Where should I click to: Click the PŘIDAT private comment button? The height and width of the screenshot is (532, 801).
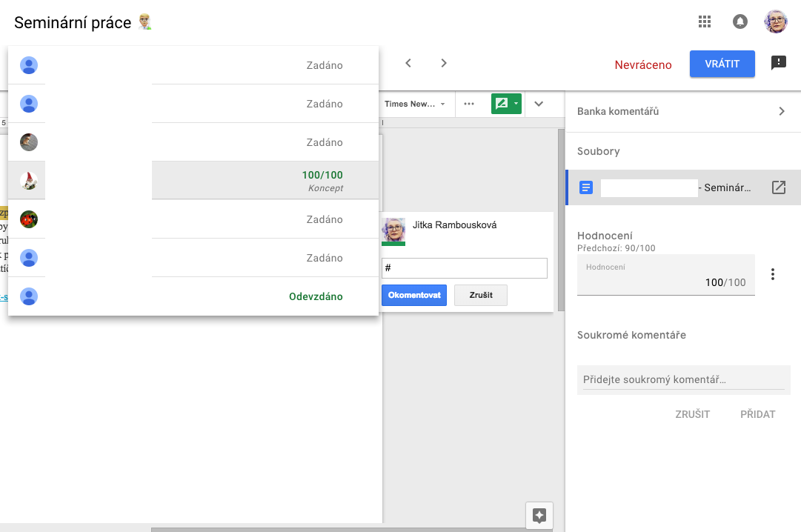tap(757, 414)
